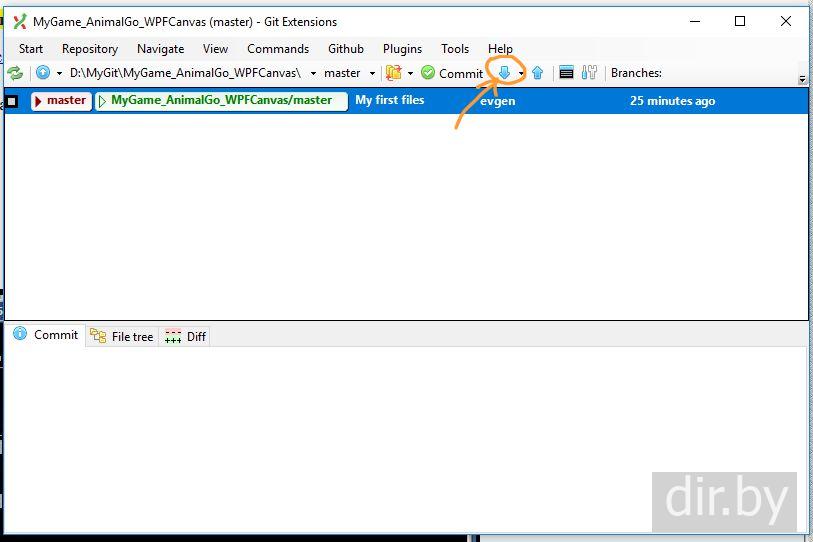Open the Repository menu

(90, 49)
